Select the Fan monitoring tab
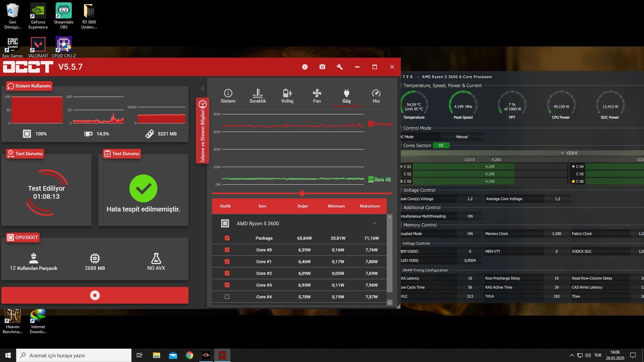Image resolution: width=644 pixels, height=362 pixels. point(317,96)
